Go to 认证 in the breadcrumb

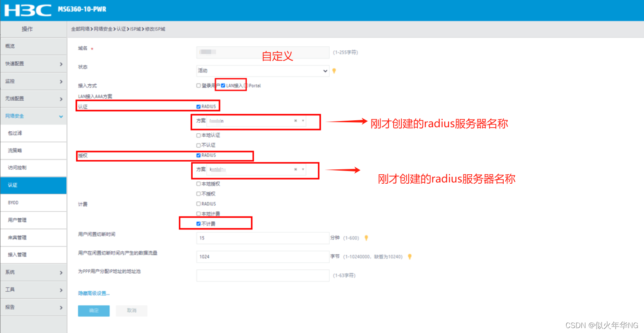(x=121, y=29)
